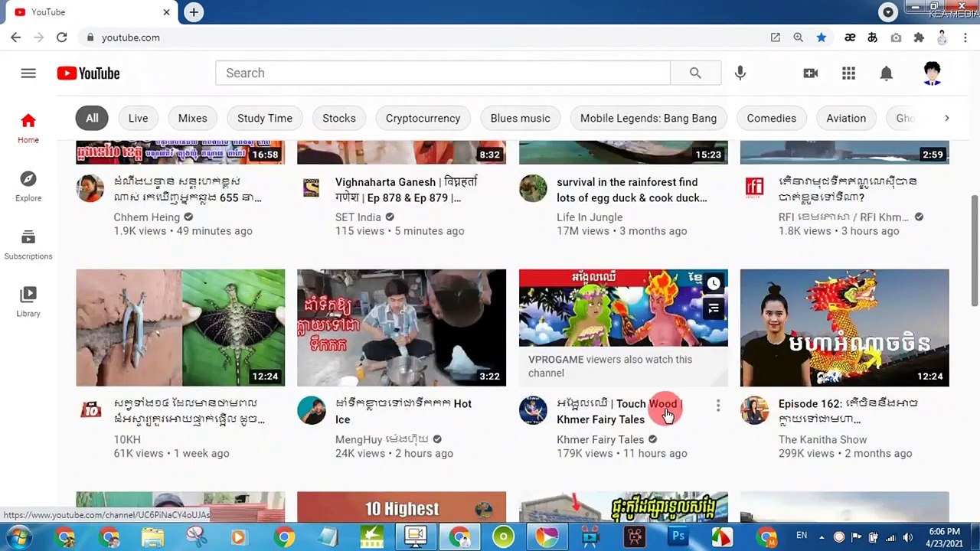Viewport: 980px width, 551px height.
Task: Open The Kanitha Show channel link
Action: 823,440
